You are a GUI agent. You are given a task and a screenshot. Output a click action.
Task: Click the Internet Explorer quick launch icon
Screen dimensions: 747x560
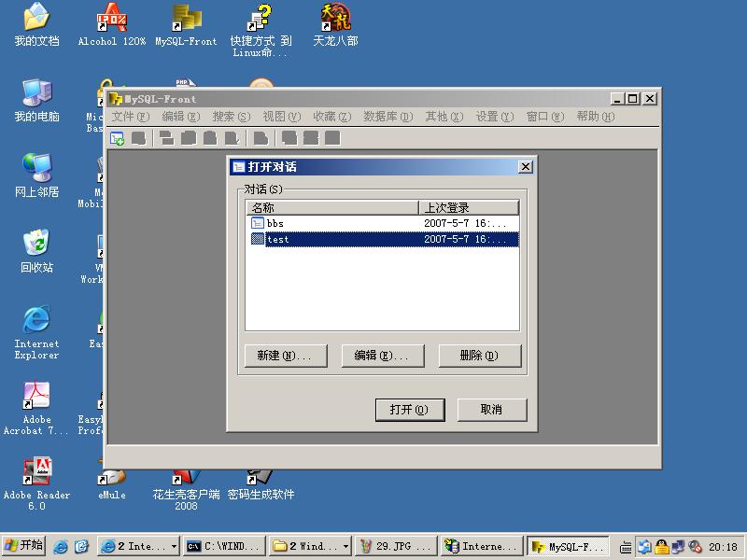pos(61,546)
